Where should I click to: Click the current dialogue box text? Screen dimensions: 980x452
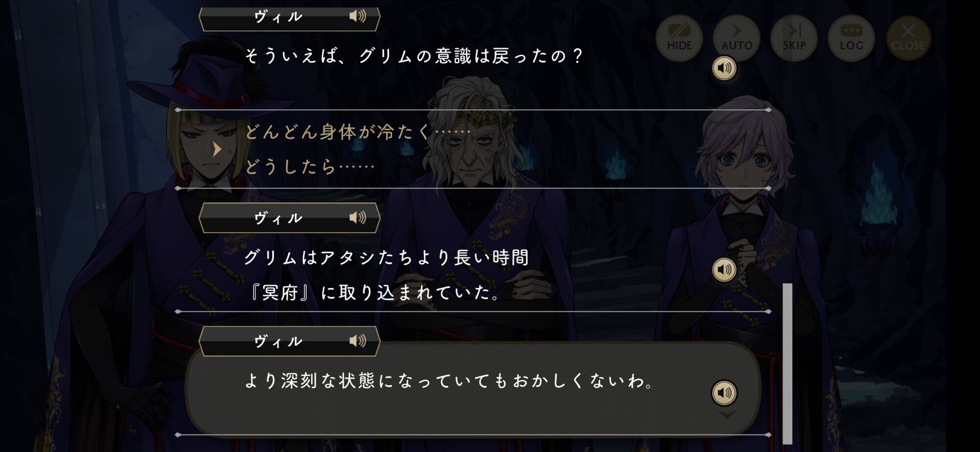tap(449, 381)
